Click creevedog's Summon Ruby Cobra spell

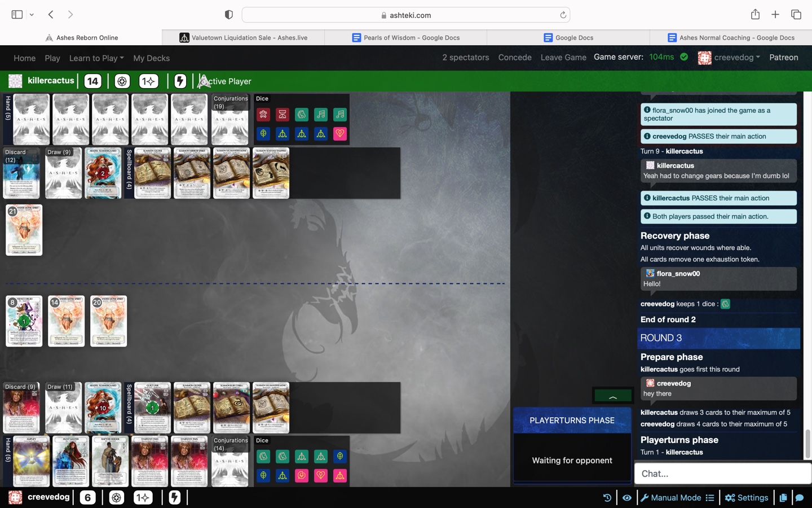pyautogui.click(x=231, y=408)
